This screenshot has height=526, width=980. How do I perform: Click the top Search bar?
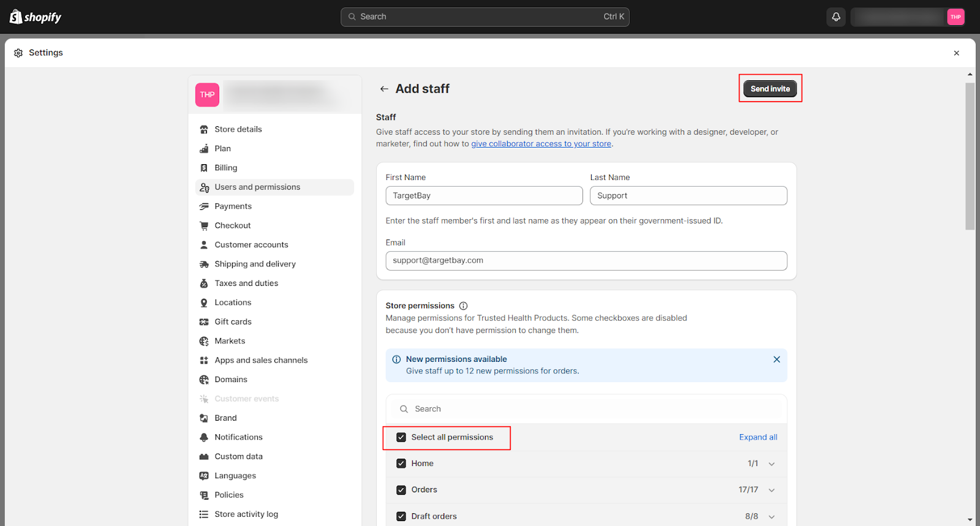click(484, 17)
